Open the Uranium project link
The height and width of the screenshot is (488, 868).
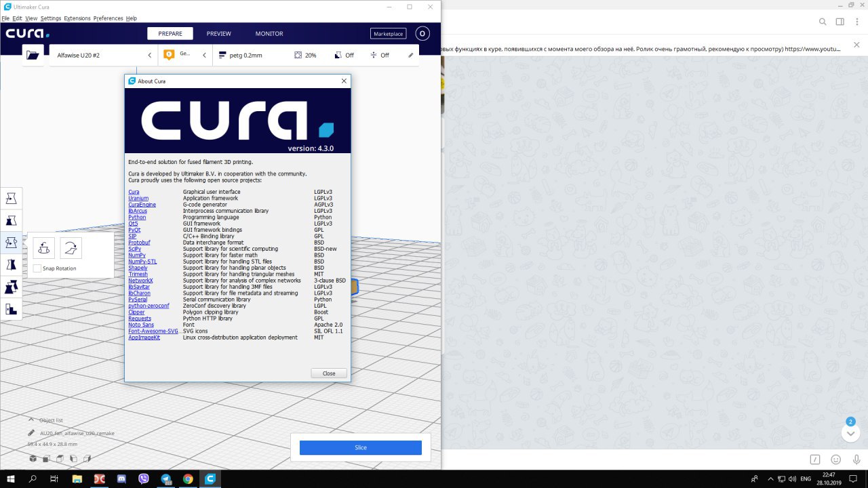point(138,198)
